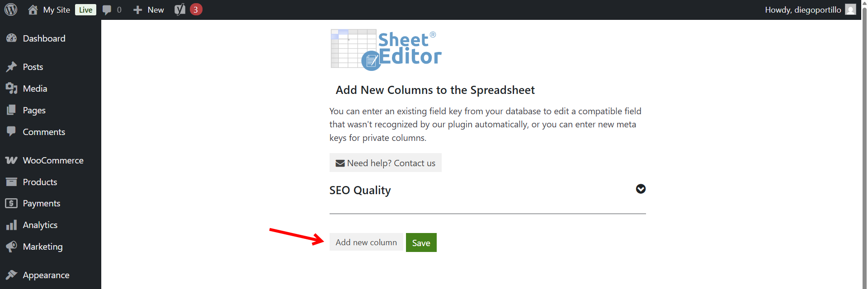Click Need help? Contact us link
This screenshot has height=289, width=868.
(x=385, y=163)
